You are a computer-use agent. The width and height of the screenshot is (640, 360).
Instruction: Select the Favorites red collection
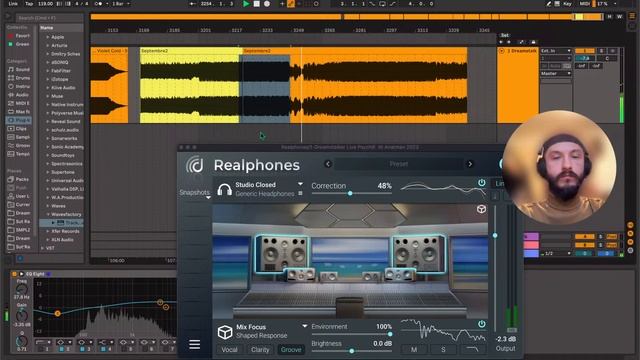tap(19, 36)
